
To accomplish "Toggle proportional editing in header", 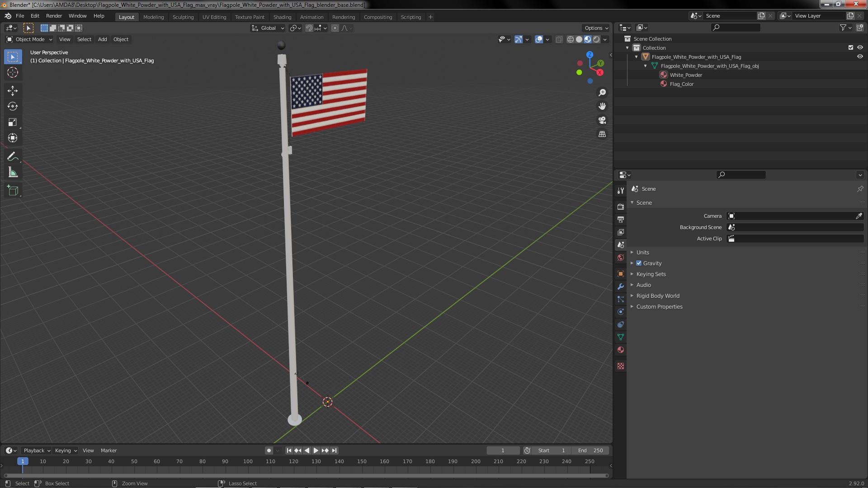I will pyautogui.click(x=335, y=28).
